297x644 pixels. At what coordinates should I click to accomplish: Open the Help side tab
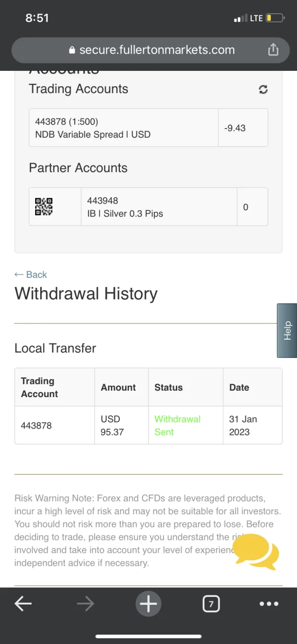click(287, 331)
